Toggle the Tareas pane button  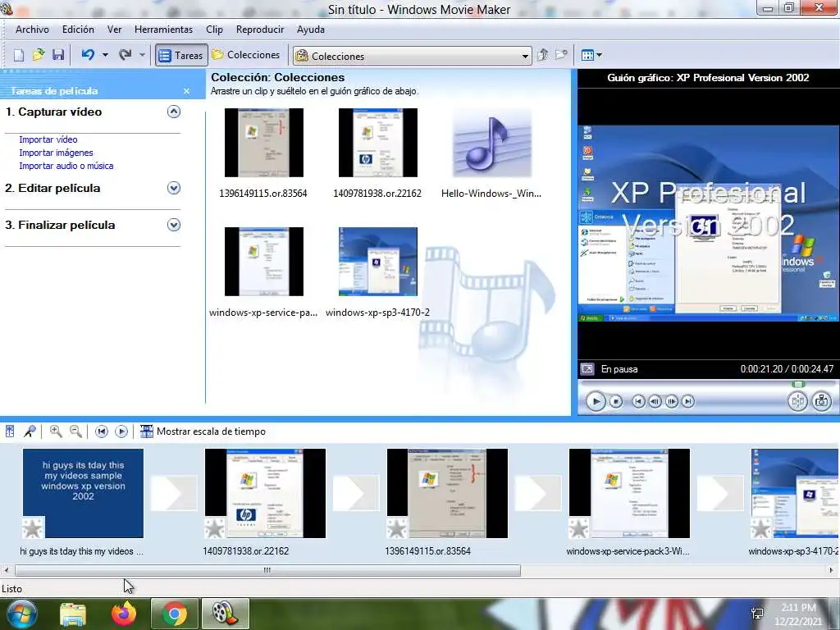(x=181, y=55)
